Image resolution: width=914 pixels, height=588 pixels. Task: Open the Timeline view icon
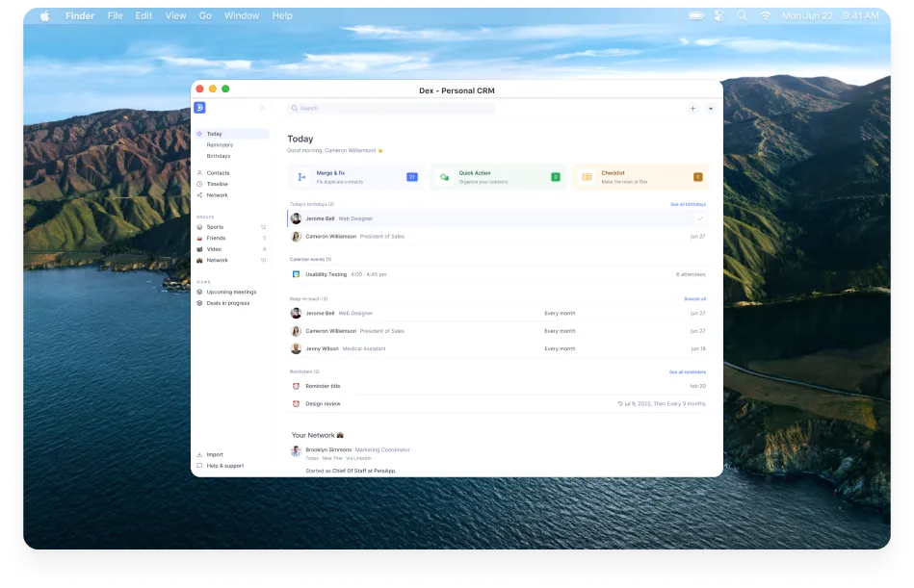click(201, 184)
